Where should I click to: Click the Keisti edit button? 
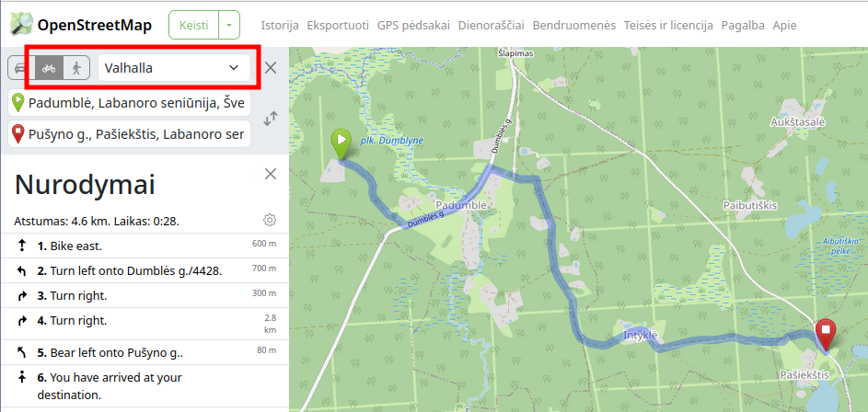click(x=194, y=26)
